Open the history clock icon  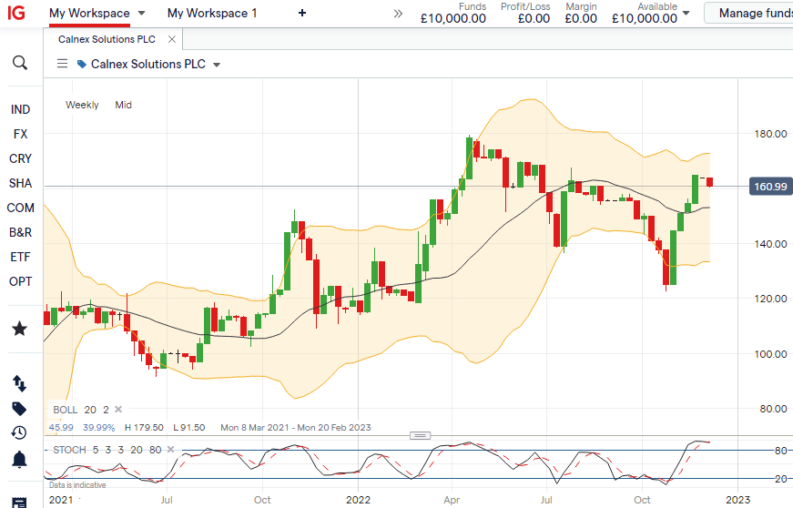pos(19,433)
